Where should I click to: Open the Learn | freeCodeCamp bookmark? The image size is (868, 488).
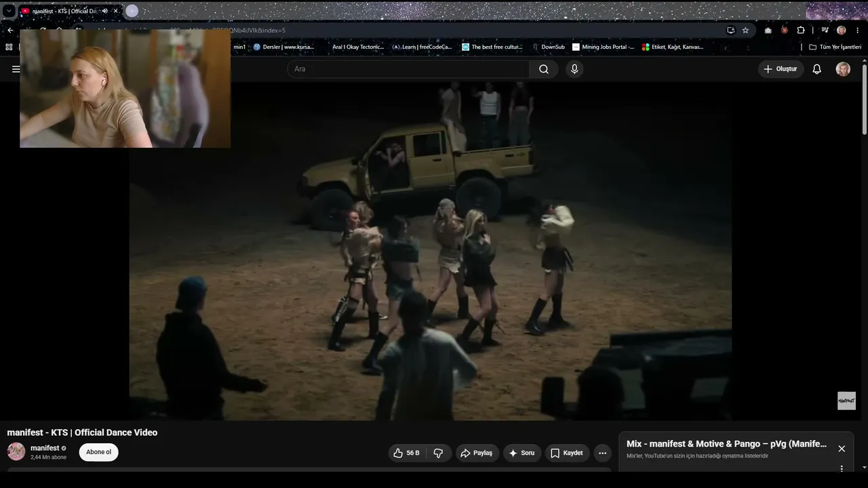[422, 47]
